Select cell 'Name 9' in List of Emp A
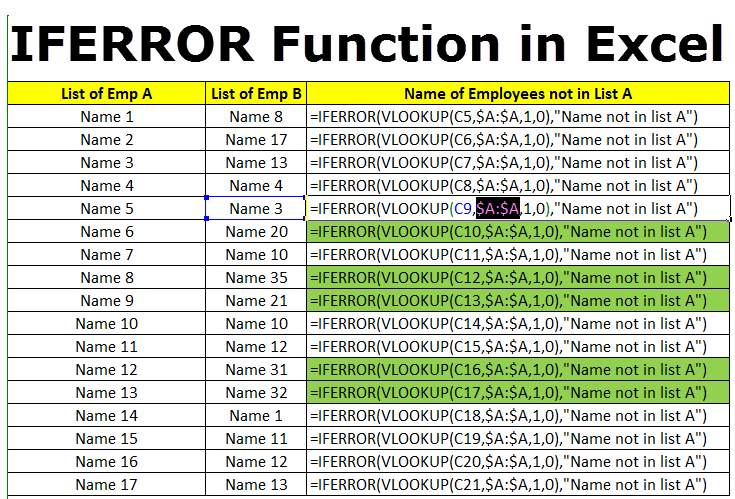The height and width of the screenshot is (499, 735). click(106, 300)
